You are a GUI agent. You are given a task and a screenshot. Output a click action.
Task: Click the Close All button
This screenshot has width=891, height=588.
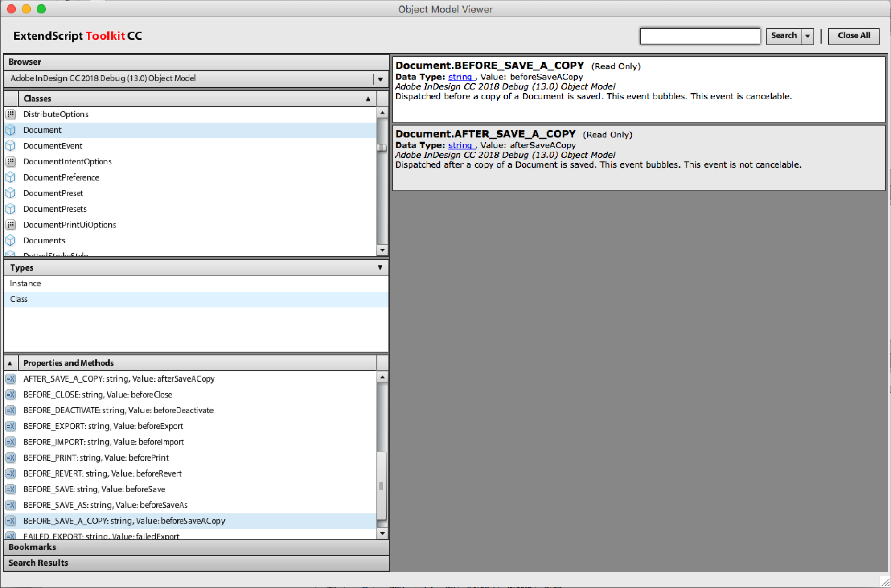[x=853, y=36]
